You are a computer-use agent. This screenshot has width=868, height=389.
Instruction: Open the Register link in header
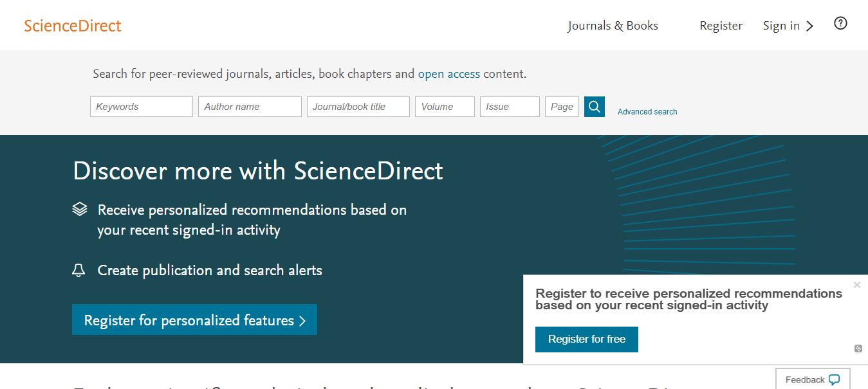click(x=721, y=26)
